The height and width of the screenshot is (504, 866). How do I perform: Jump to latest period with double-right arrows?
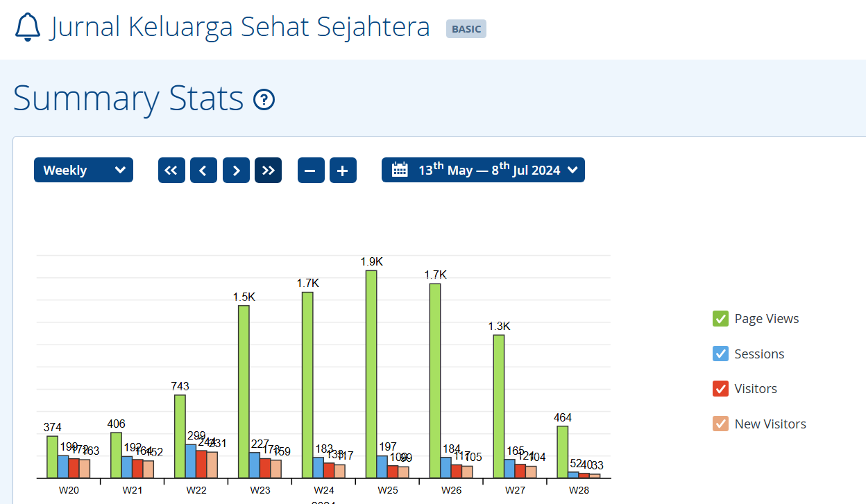click(x=268, y=171)
